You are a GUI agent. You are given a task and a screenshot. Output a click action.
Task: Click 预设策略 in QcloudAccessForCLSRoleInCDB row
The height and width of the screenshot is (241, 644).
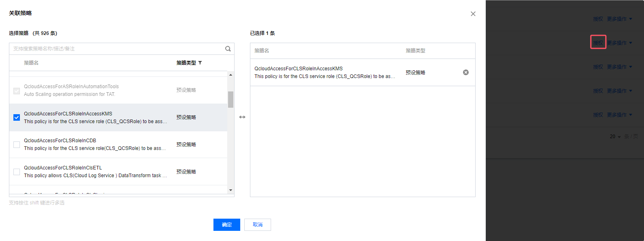click(186, 145)
